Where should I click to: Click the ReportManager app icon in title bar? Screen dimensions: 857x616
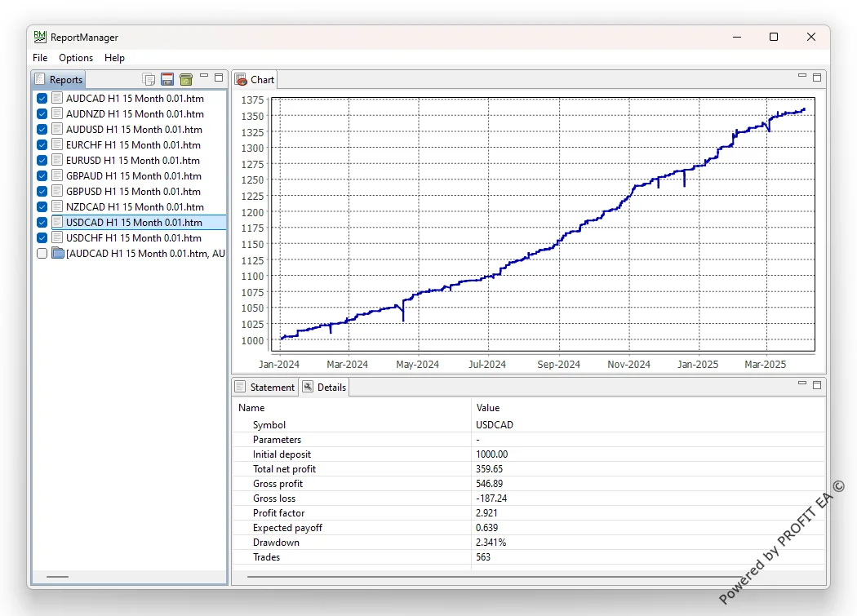coord(40,37)
